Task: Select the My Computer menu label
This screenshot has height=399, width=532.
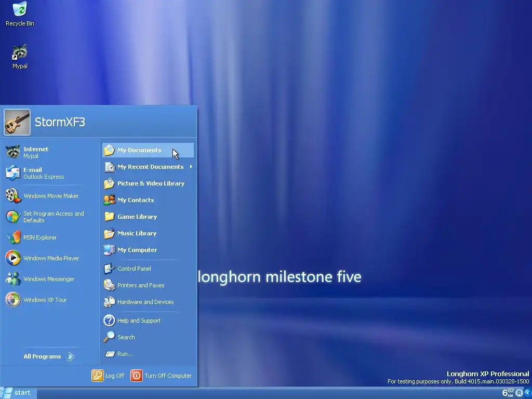Action: pyautogui.click(x=137, y=250)
